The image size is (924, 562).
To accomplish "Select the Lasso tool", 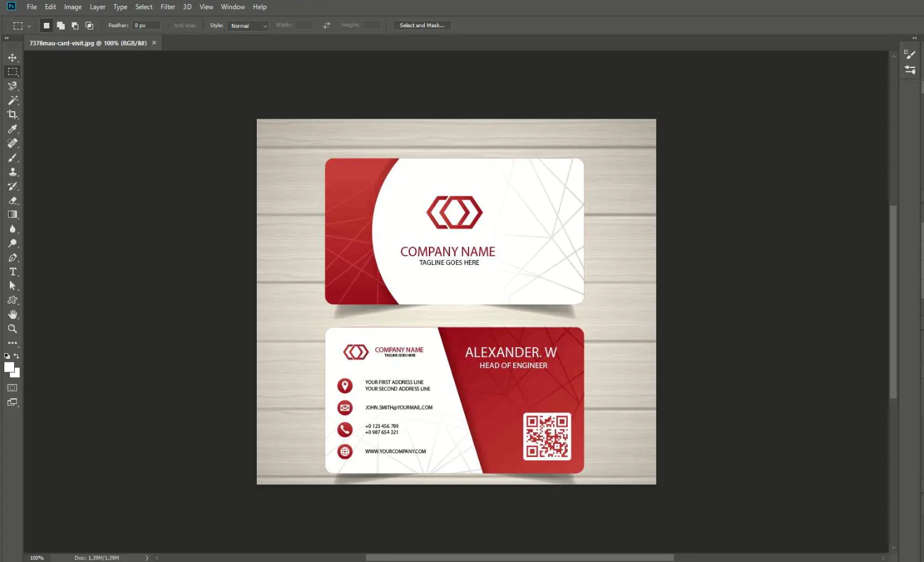I will (x=12, y=86).
